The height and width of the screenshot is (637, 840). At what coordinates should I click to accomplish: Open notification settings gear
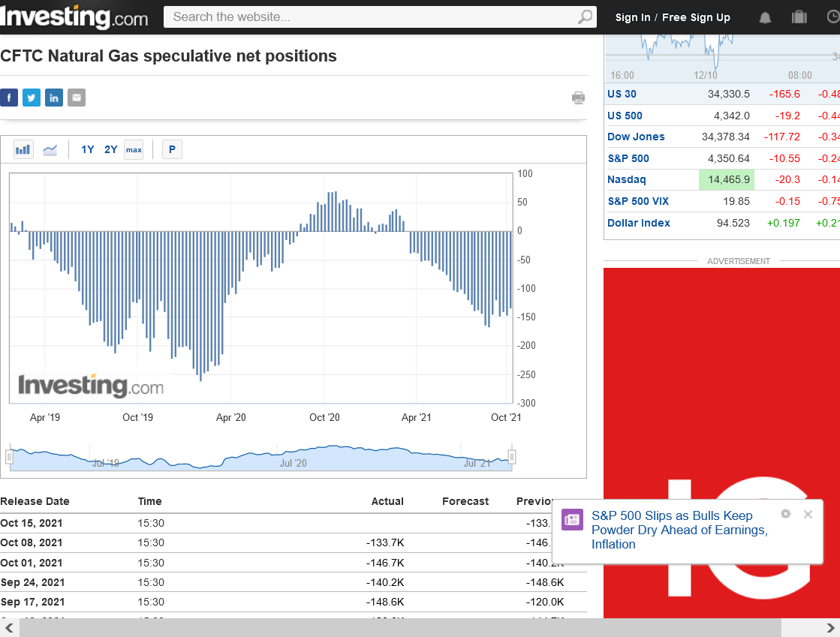(785, 514)
